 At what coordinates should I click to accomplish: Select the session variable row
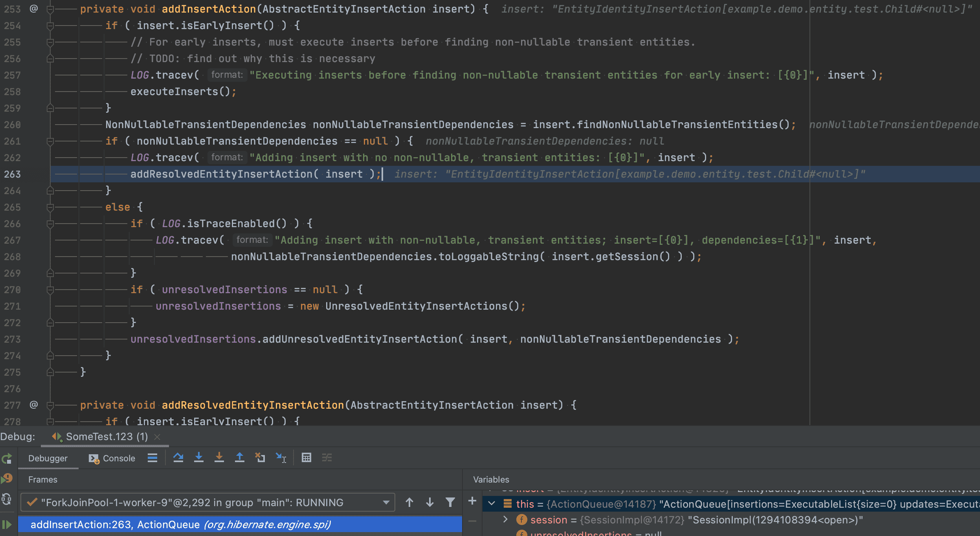pos(731,519)
